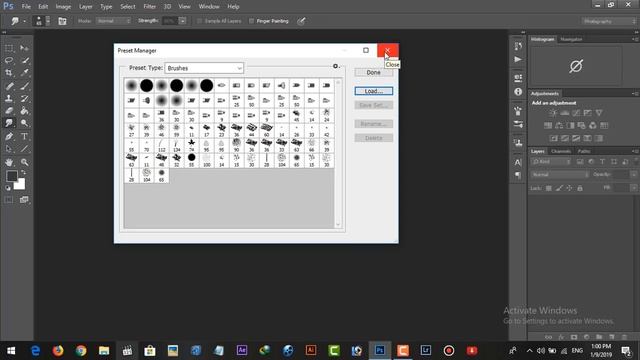
Task: Add a Brightness/Contrast adjustment
Action: [553, 113]
